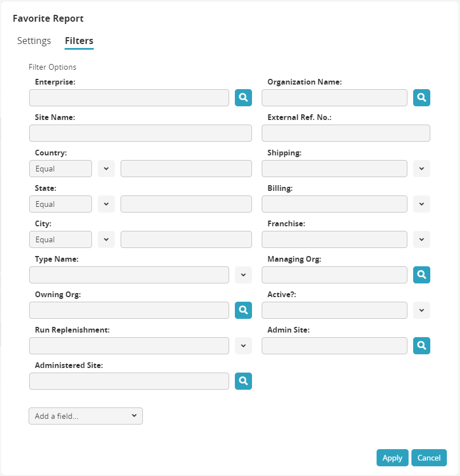This screenshot has height=476, width=460.
Task: Open the Admin Site lookup icon
Action: click(422, 346)
